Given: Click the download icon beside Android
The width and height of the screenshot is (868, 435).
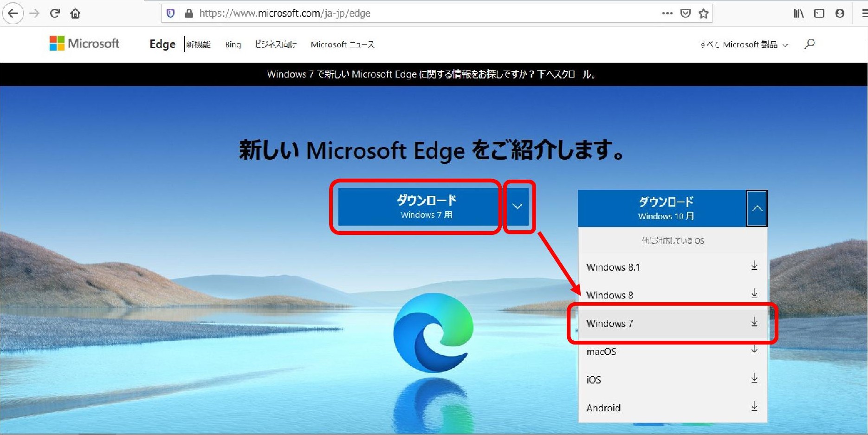Looking at the screenshot, I should (754, 406).
